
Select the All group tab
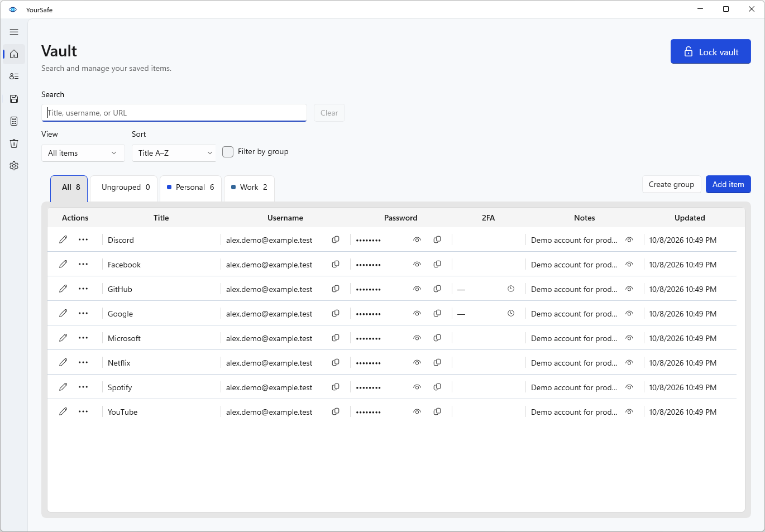pos(69,188)
